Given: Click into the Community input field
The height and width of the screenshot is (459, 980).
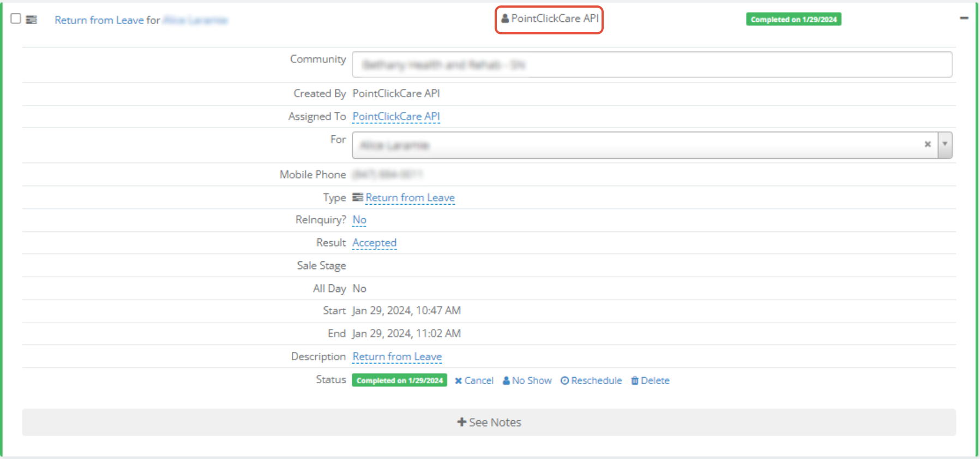Looking at the screenshot, I should [652, 64].
